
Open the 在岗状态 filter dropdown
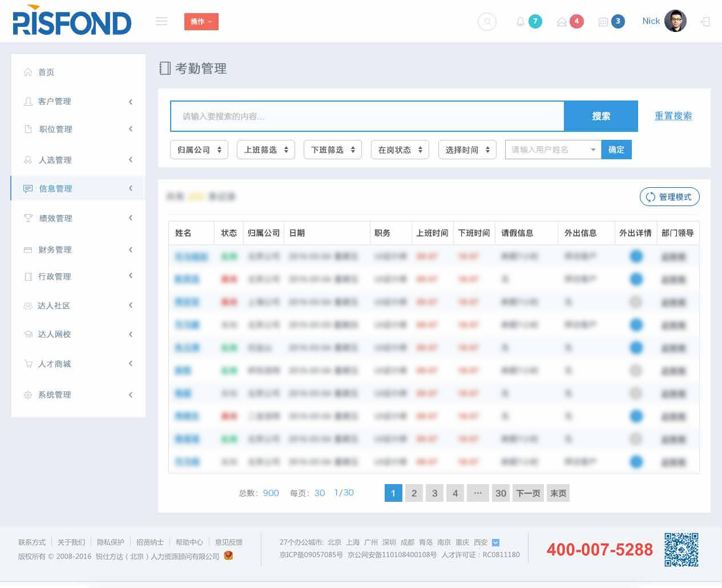[x=400, y=150]
